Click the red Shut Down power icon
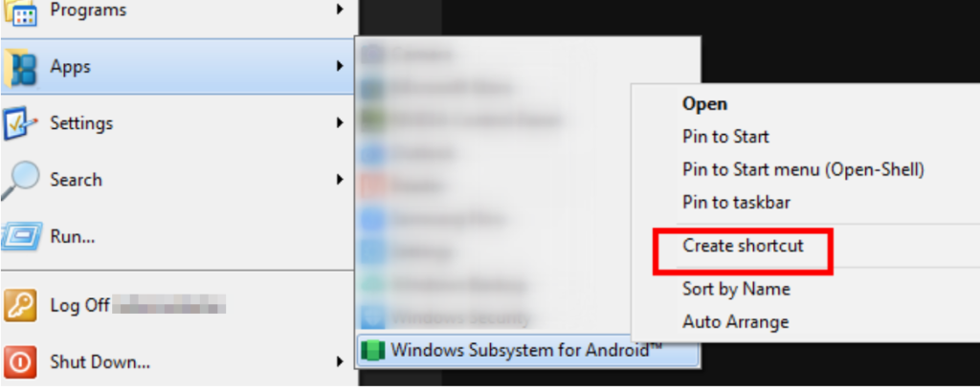The image size is (980, 392). [20, 362]
